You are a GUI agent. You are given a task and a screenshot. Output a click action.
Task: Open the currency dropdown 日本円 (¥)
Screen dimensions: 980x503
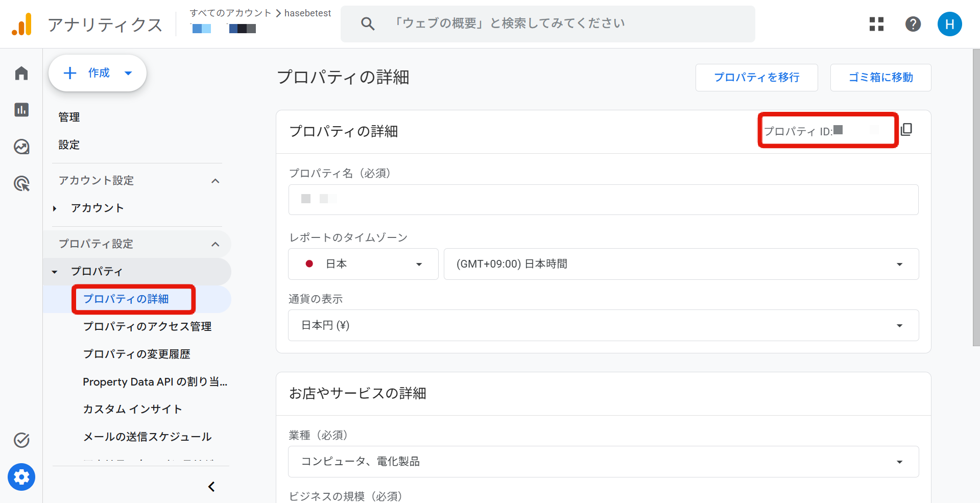[603, 325]
